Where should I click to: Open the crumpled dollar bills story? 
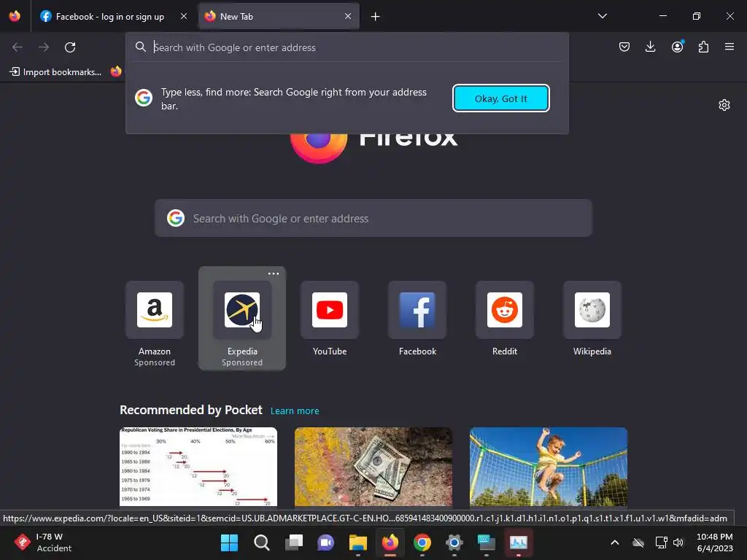tap(373, 467)
